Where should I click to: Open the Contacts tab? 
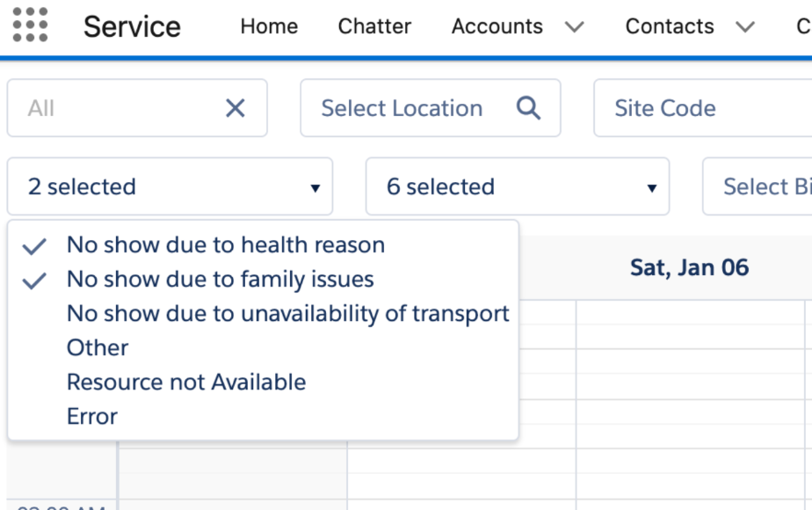pyautogui.click(x=670, y=26)
